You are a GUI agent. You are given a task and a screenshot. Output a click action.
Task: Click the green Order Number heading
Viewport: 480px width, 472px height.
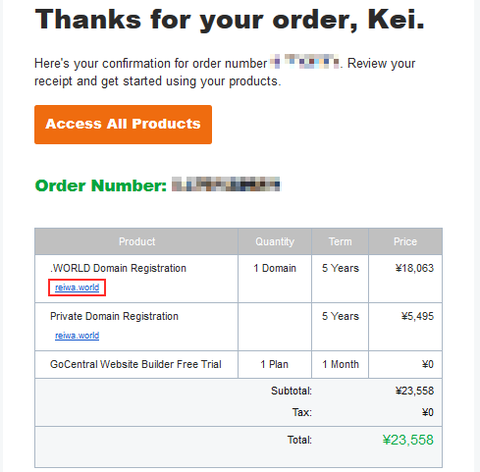[x=101, y=185]
